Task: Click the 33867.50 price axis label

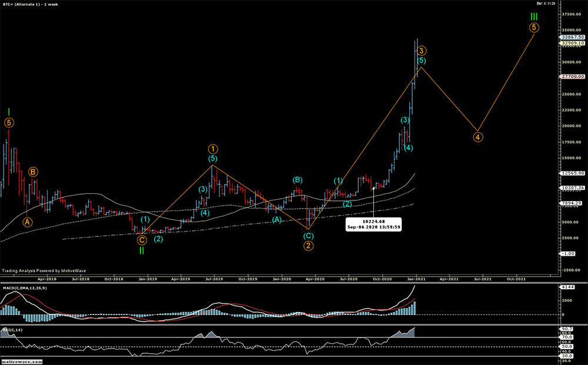Action: click(572, 36)
